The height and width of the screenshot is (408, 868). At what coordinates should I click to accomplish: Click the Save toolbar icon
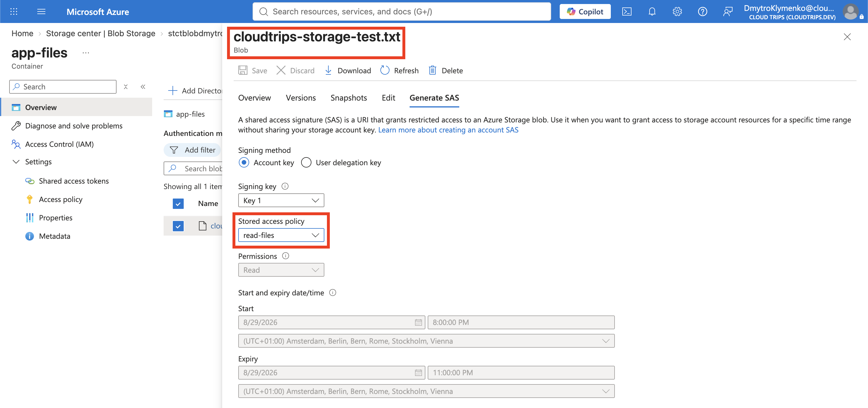click(x=243, y=70)
